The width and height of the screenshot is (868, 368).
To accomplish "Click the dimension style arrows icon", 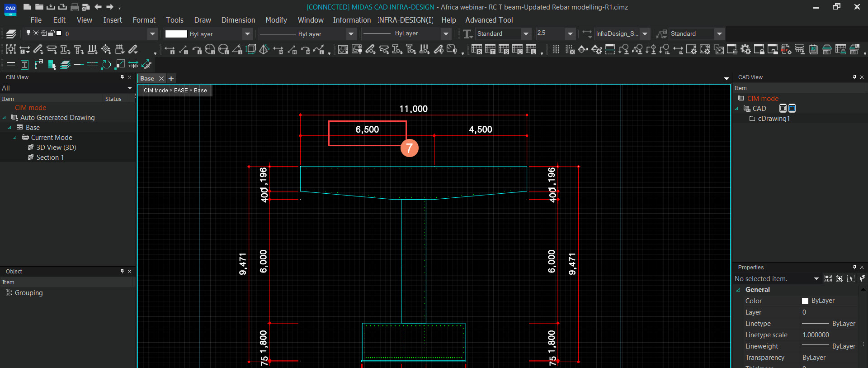I will pyautogui.click(x=587, y=33).
